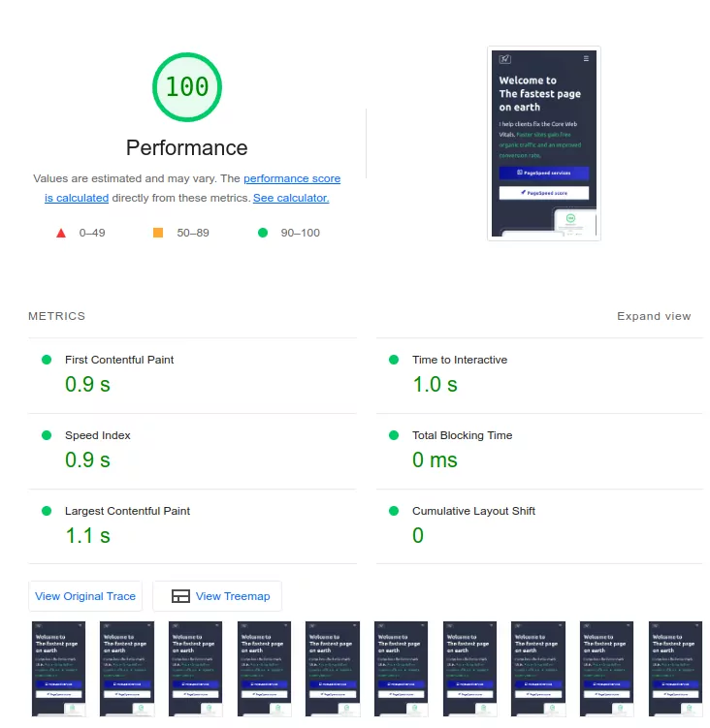Click the Speed Index 0.9 s value
This screenshot has height=728, width=710.
tap(87, 460)
